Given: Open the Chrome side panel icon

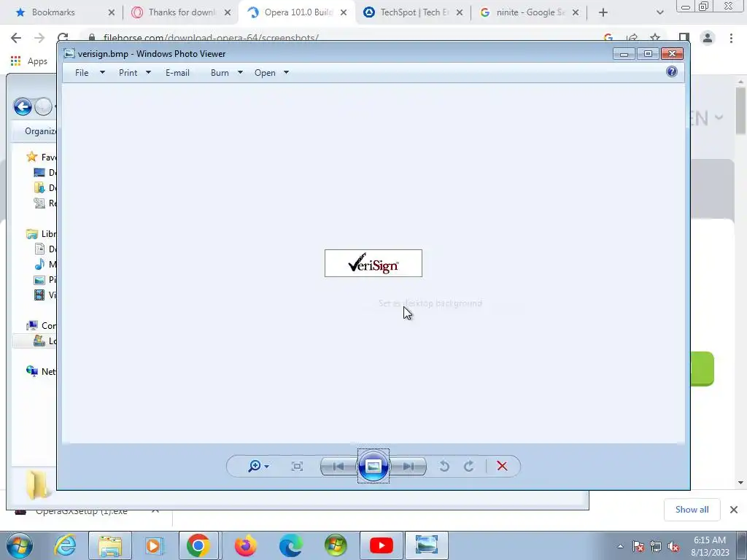Looking at the screenshot, I should pyautogui.click(x=684, y=38).
